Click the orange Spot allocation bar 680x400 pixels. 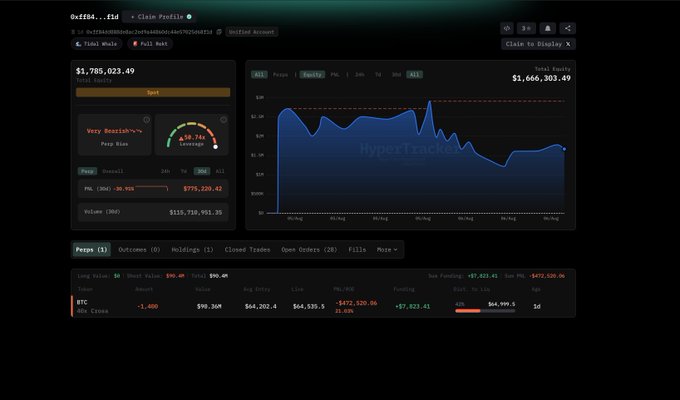point(153,92)
